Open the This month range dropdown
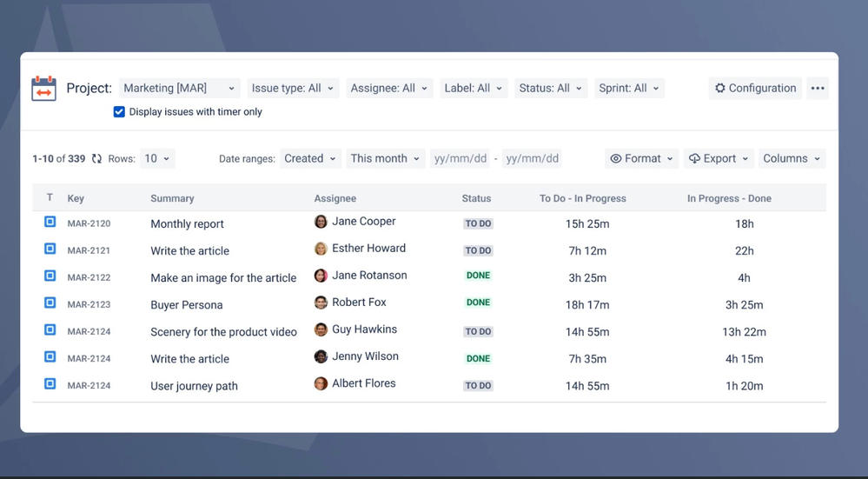Viewport: 868px width, 479px height. click(386, 158)
